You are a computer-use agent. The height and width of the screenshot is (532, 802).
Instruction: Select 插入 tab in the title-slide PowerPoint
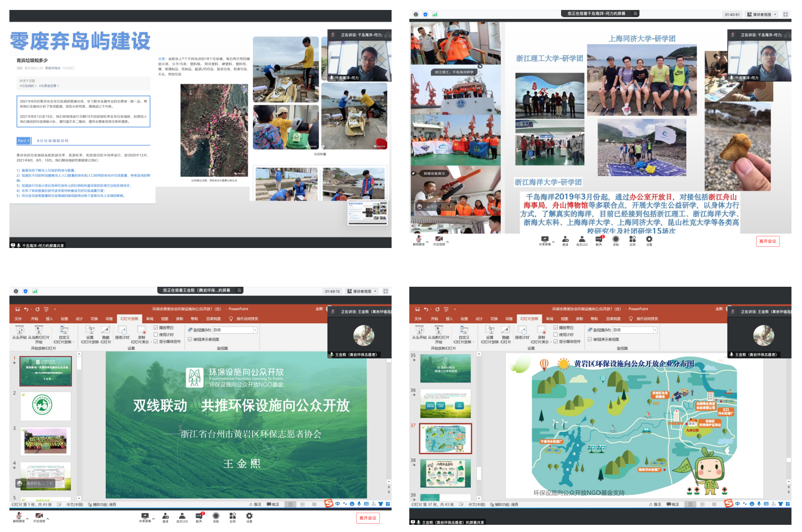tap(49, 319)
